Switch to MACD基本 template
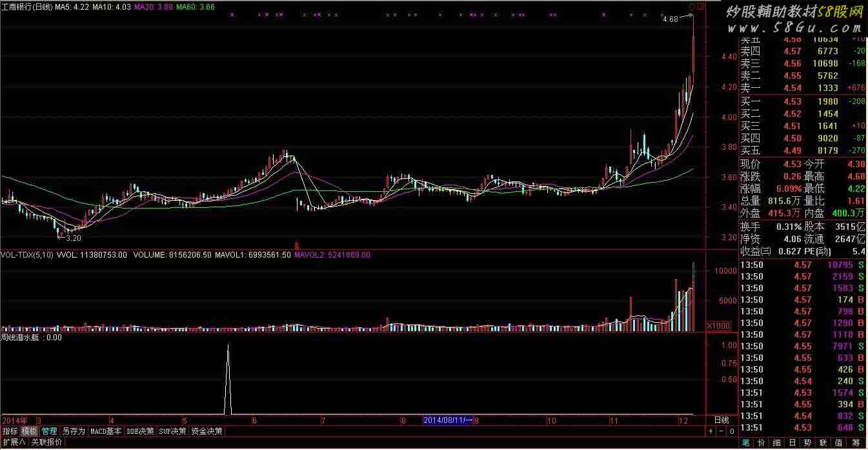The width and height of the screenshot is (868, 450). pyautogui.click(x=106, y=431)
